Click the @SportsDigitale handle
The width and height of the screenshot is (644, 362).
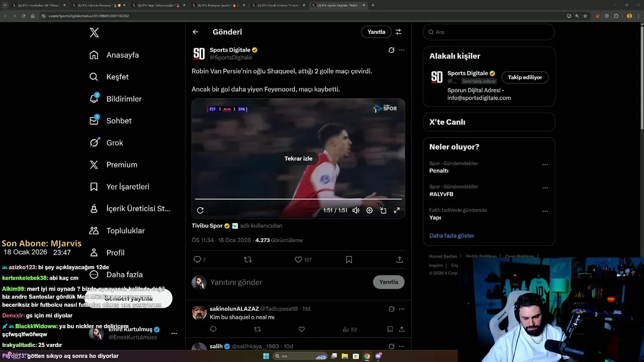tap(231, 58)
